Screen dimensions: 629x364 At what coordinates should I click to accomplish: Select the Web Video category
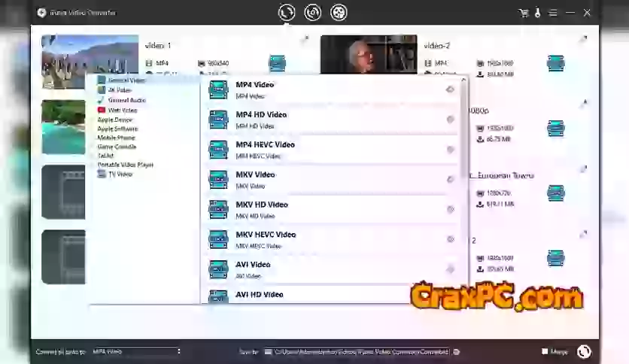pyautogui.click(x=122, y=110)
